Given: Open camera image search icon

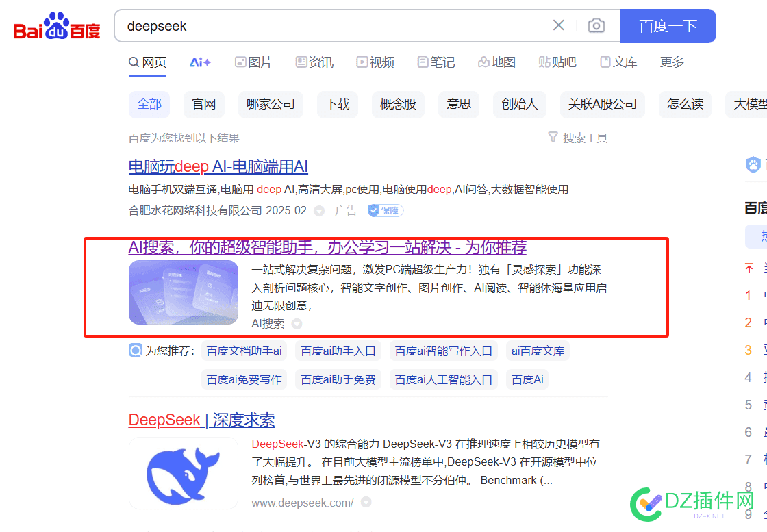Looking at the screenshot, I should click(x=596, y=25).
